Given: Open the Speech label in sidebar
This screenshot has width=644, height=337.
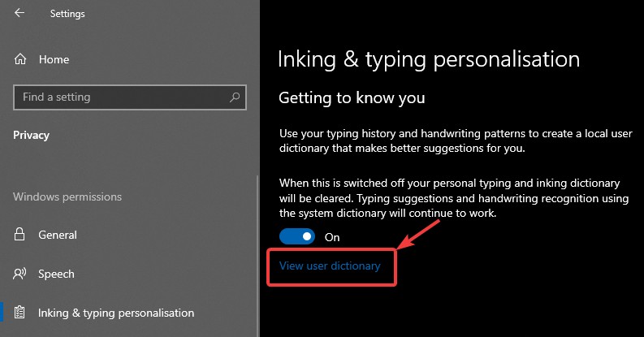Looking at the screenshot, I should pos(56,274).
